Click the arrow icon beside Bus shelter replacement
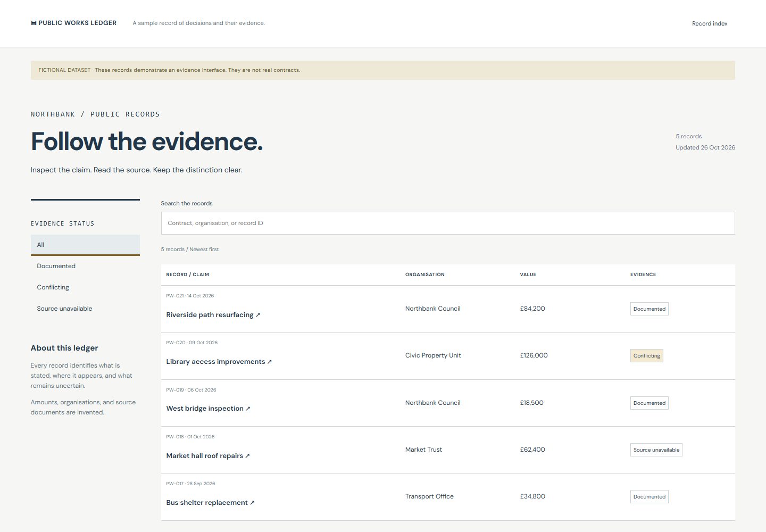 [252, 503]
